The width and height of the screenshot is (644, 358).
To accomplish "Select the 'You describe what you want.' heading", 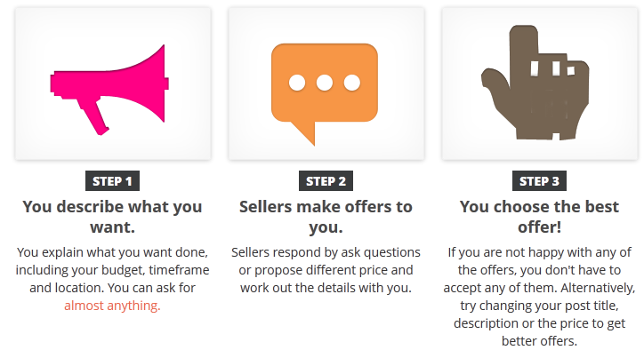I will (x=112, y=217).
